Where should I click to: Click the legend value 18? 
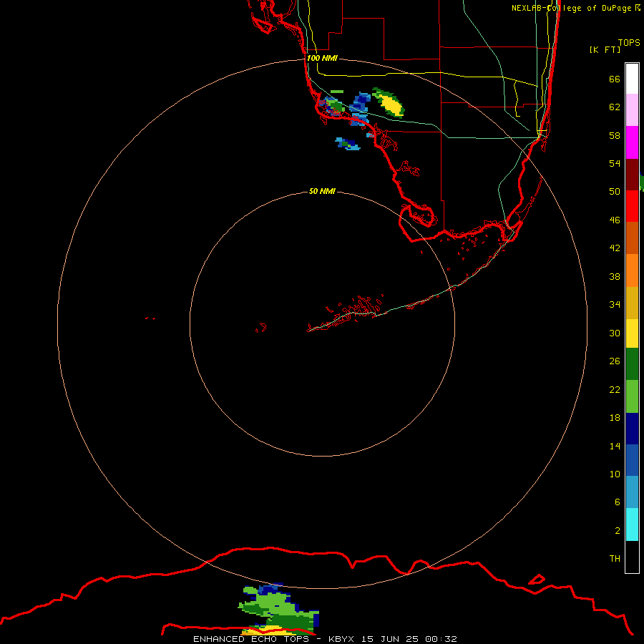click(615, 418)
